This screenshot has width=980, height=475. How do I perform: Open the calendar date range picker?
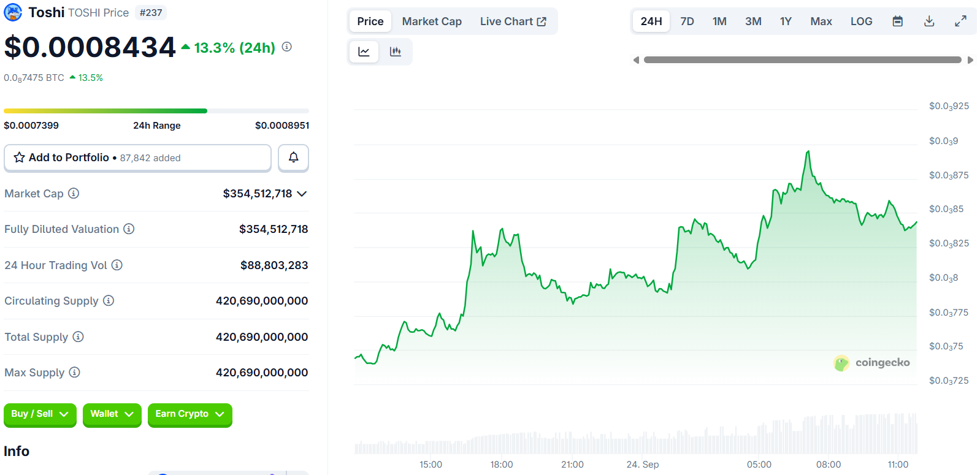[x=897, y=21]
